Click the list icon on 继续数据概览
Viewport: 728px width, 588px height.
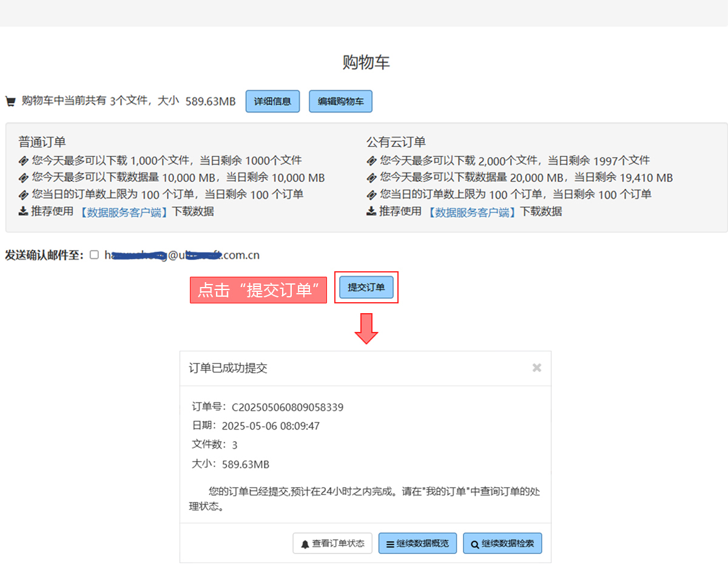(x=390, y=544)
